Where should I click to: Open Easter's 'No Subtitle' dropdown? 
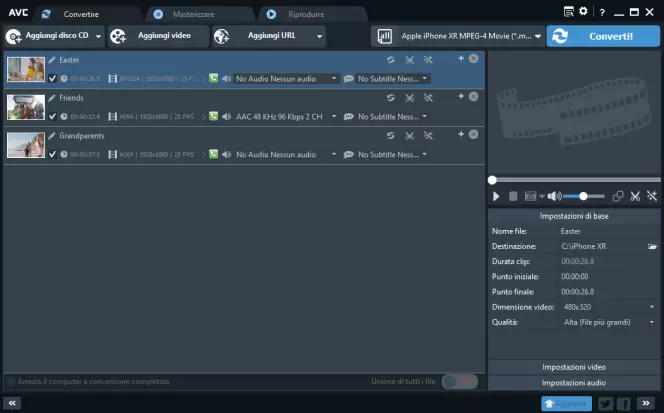click(392, 79)
